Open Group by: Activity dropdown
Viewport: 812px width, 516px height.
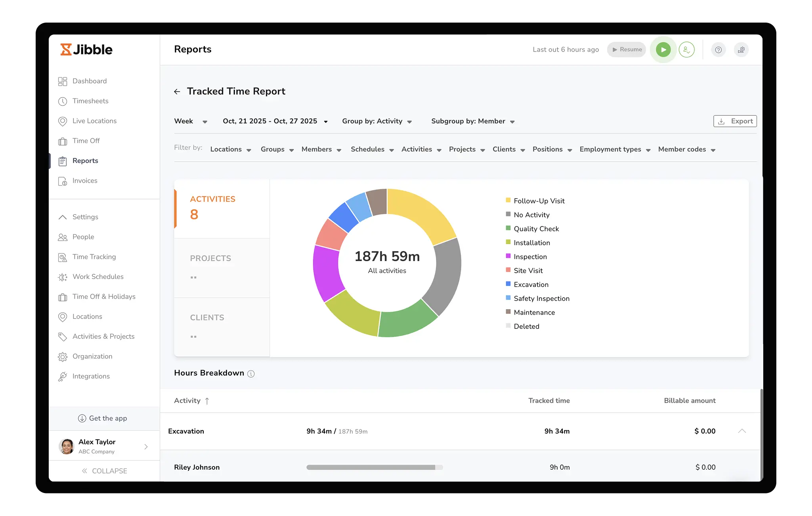coord(377,121)
